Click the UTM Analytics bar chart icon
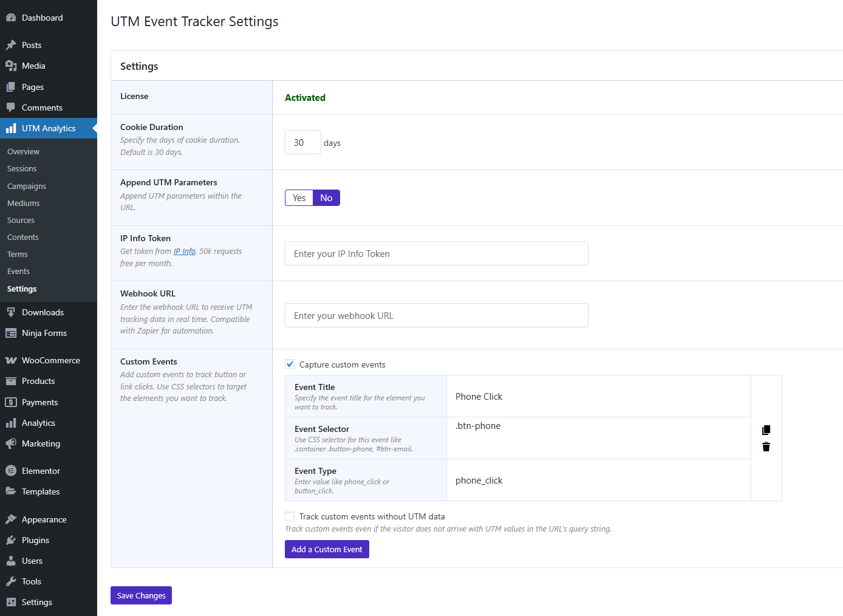The width and height of the screenshot is (843, 616). pyautogui.click(x=11, y=128)
